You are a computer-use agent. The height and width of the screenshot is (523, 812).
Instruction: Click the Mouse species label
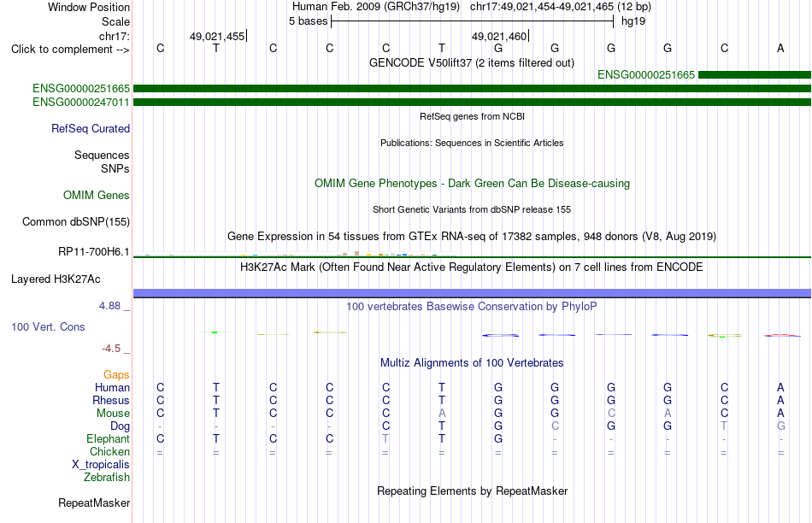113,414
